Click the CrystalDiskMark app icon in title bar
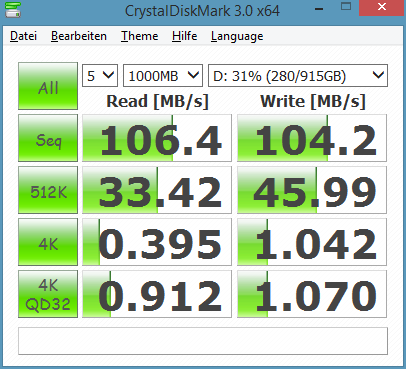406x369 pixels. (x=13, y=10)
